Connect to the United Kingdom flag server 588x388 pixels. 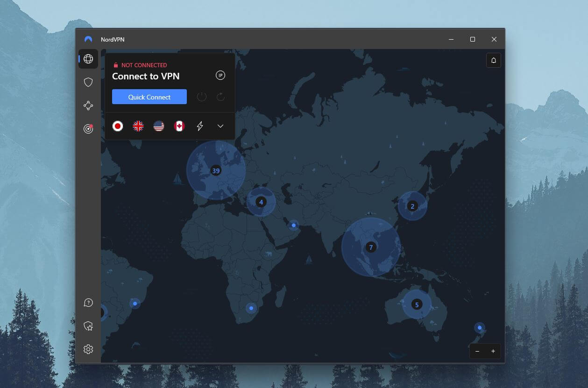point(138,126)
